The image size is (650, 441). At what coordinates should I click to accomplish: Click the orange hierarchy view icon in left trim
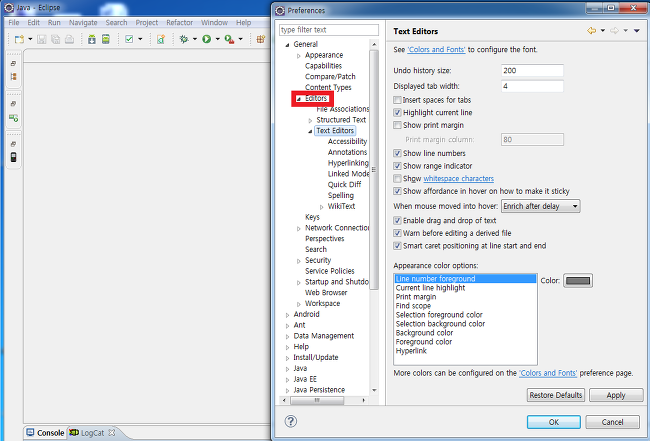pyautogui.click(x=14, y=77)
